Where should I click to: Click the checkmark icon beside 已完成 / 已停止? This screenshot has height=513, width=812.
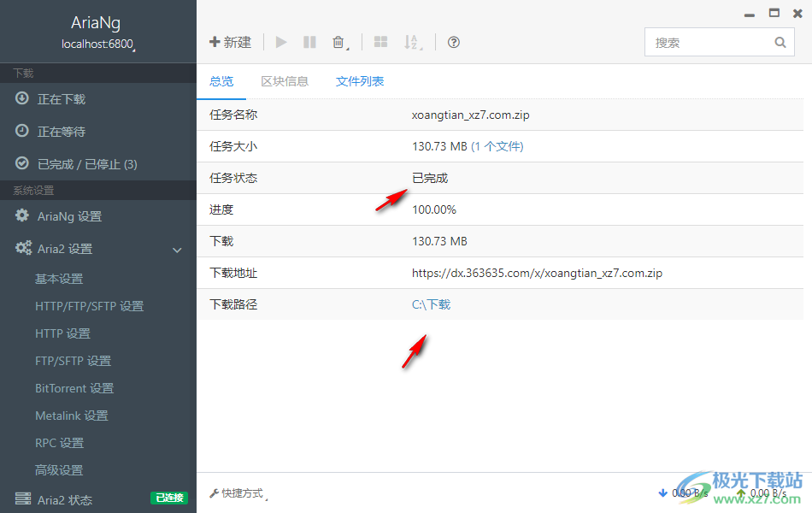pyautogui.click(x=21, y=163)
